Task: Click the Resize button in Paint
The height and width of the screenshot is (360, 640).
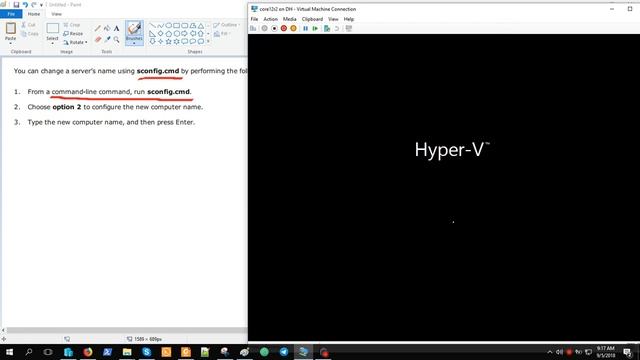Action: [x=73, y=33]
